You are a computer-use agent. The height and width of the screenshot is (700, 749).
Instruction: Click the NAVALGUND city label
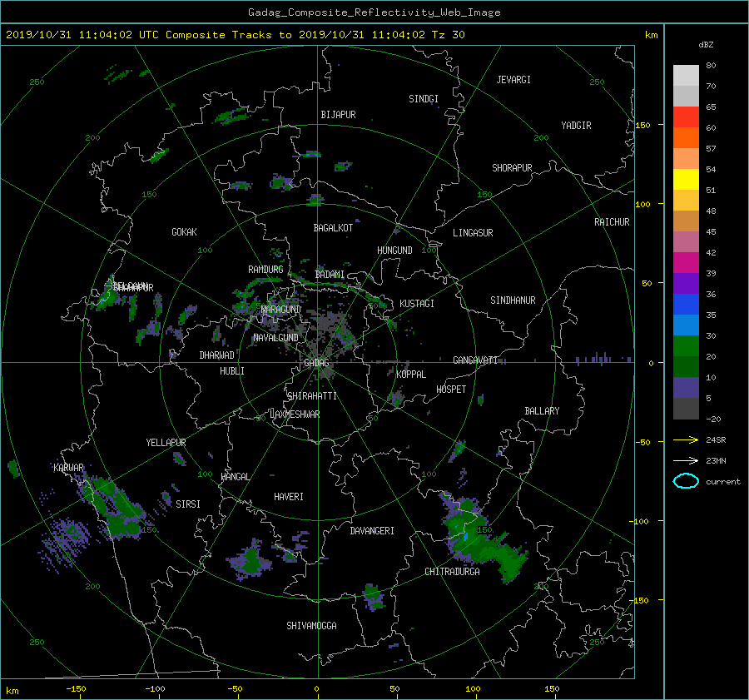tap(275, 338)
